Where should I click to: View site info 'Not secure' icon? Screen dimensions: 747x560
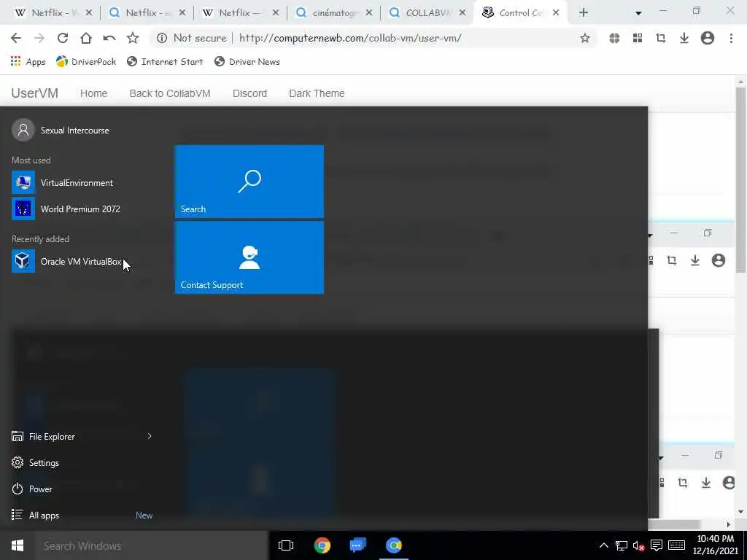[162, 38]
